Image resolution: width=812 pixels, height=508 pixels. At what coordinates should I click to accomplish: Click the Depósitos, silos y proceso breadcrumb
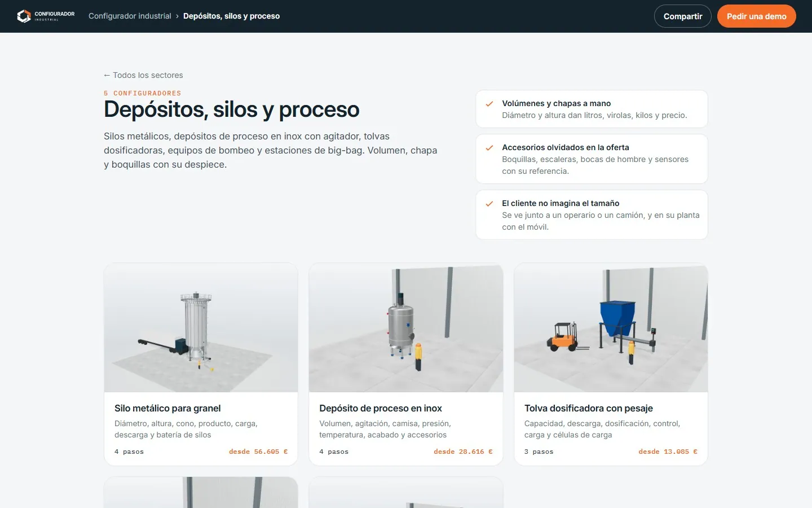point(231,16)
